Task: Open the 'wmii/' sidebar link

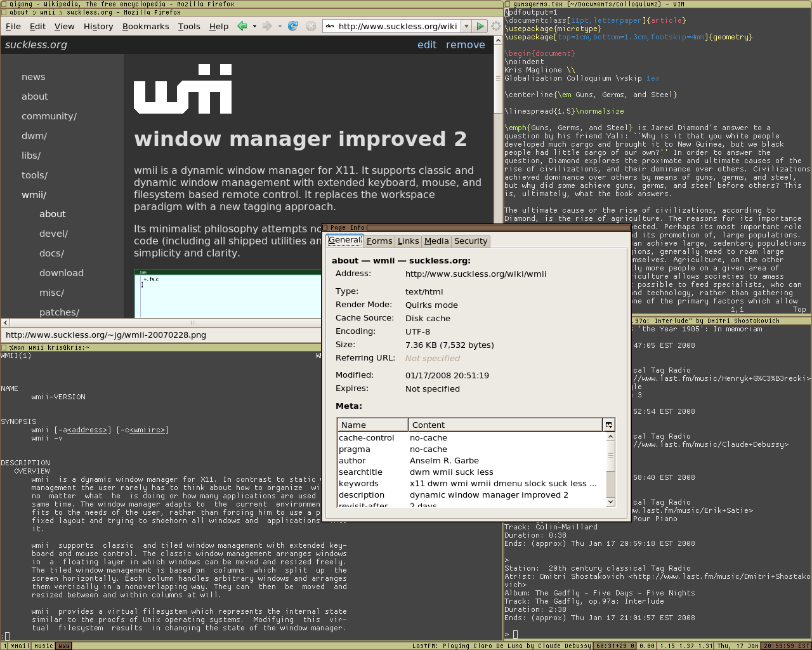Action: tap(34, 195)
